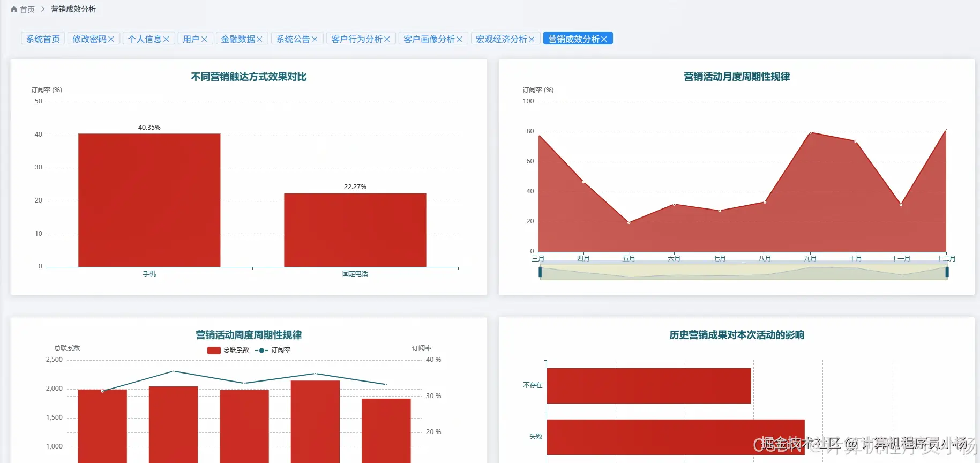
Task: Click the 九月 peak data point
Action: [x=810, y=132]
